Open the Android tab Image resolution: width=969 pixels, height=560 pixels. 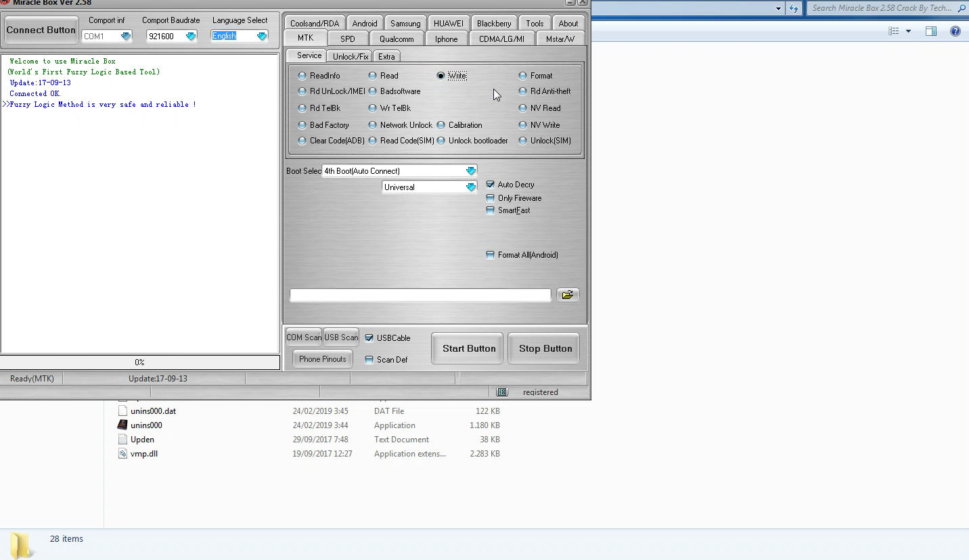coord(365,23)
